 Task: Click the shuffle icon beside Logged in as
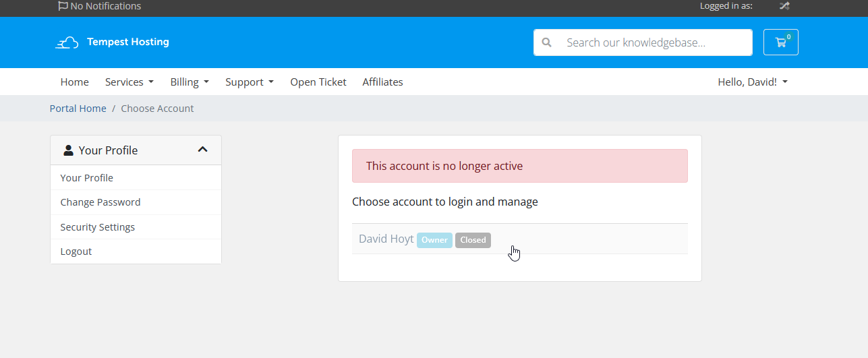tap(784, 6)
